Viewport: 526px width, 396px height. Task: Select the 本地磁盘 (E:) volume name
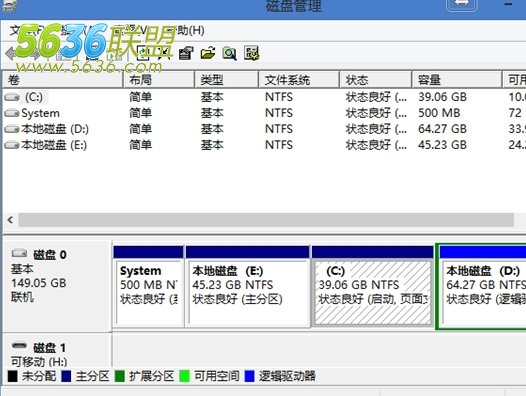pos(54,145)
